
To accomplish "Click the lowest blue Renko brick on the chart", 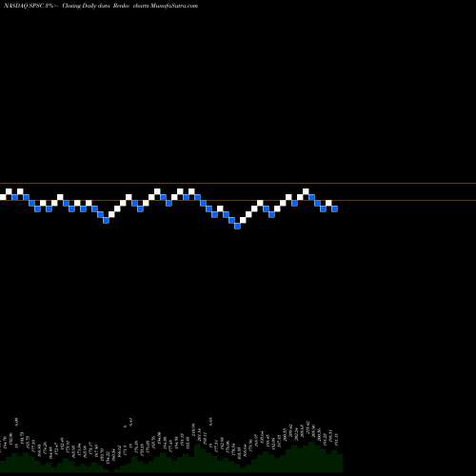I will click(x=237, y=226).
